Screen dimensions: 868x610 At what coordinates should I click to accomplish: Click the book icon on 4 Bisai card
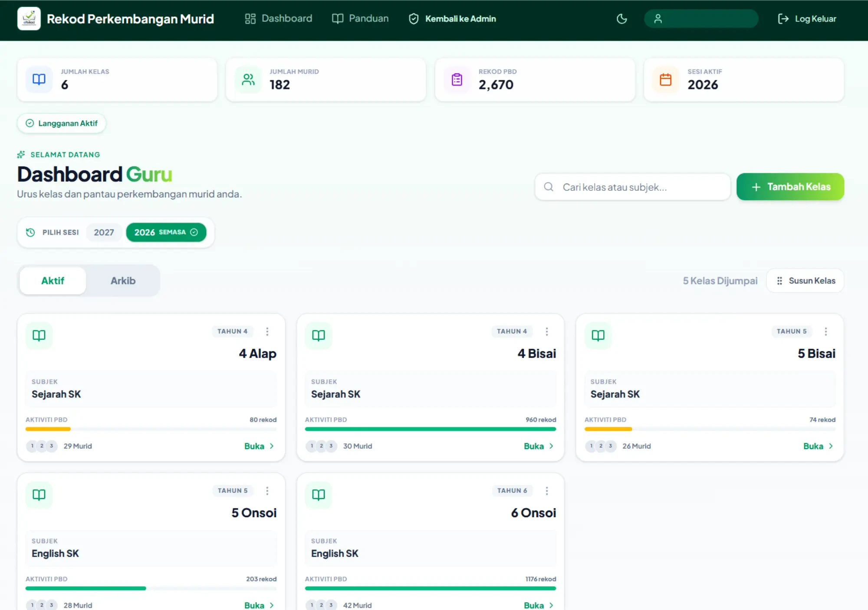[319, 335]
